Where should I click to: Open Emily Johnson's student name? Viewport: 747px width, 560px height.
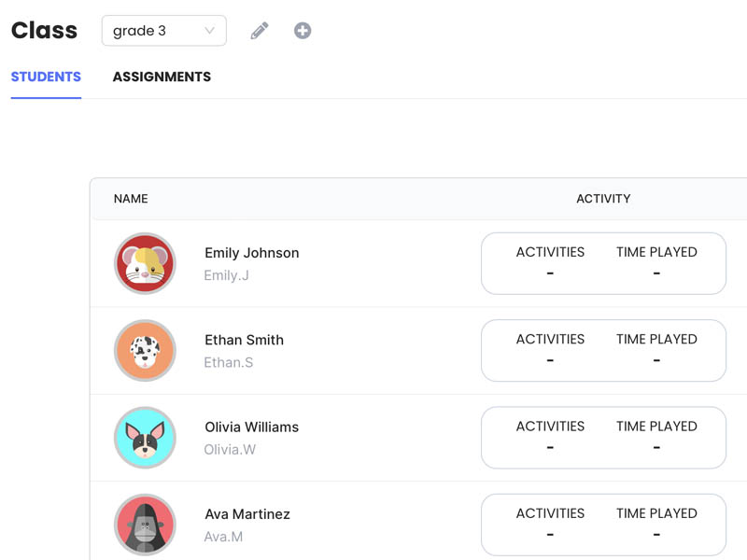point(252,253)
